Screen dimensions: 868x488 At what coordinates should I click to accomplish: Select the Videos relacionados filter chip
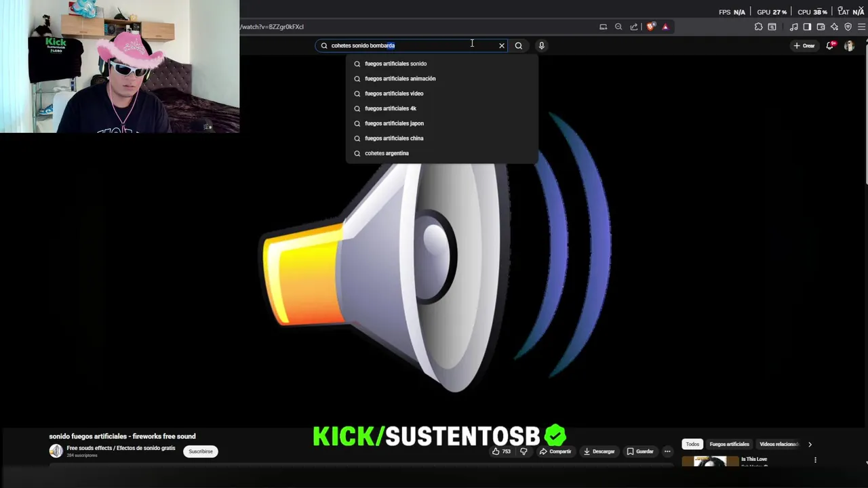point(778,444)
